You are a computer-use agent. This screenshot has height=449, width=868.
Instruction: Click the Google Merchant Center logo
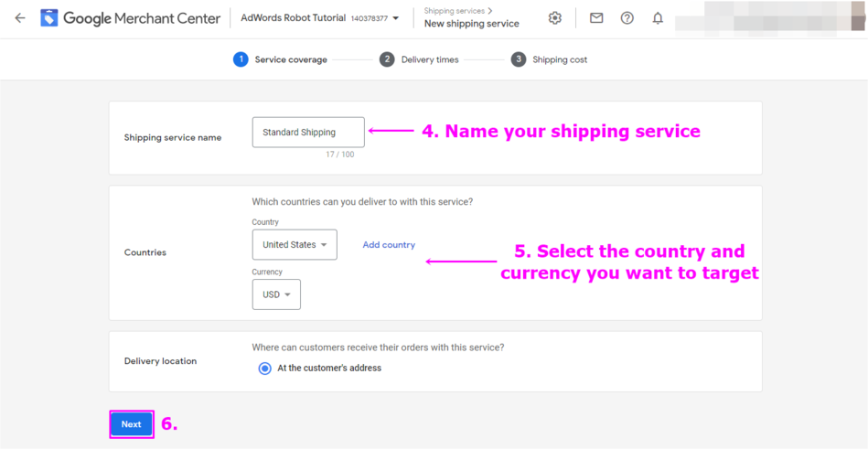49,18
